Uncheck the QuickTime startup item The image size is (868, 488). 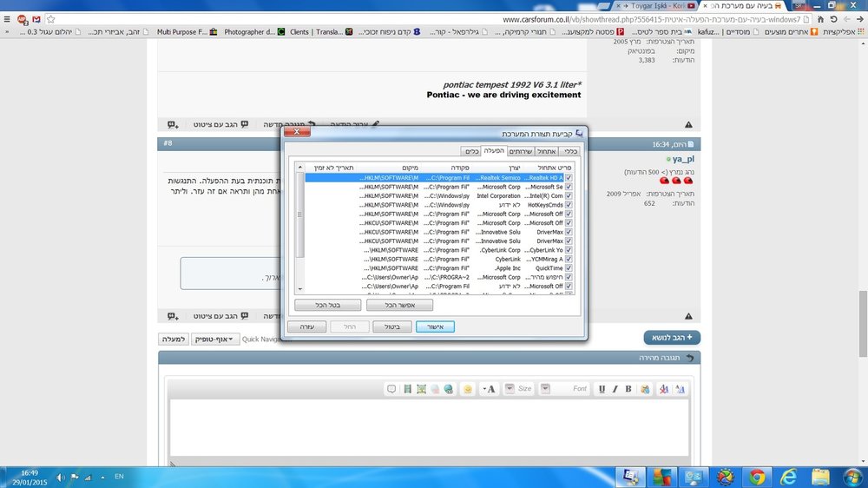click(x=569, y=267)
